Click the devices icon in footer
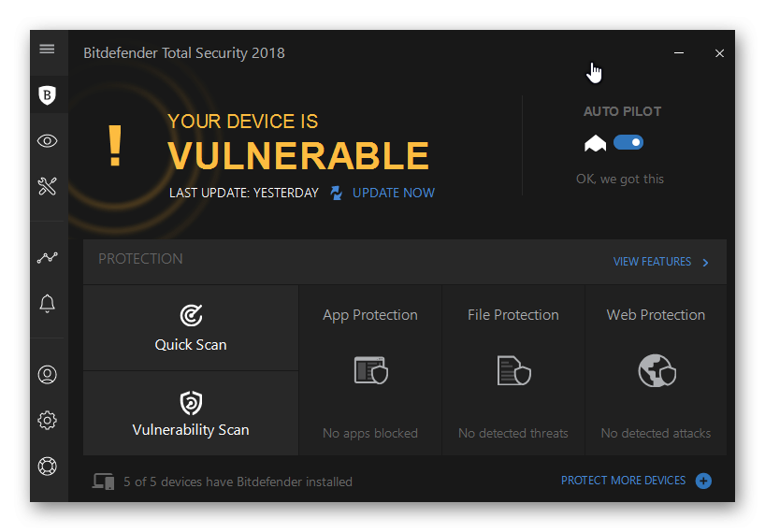This screenshot has height=532, width=765. click(103, 482)
